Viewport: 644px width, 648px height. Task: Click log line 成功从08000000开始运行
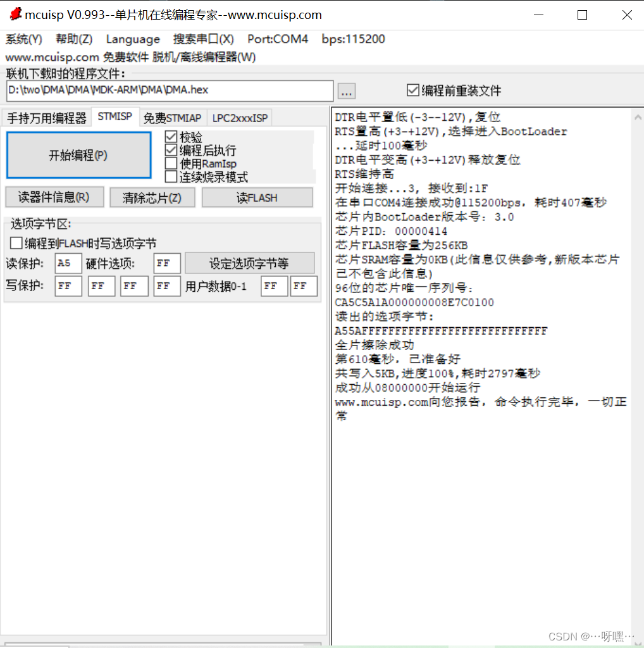[407, 387]
